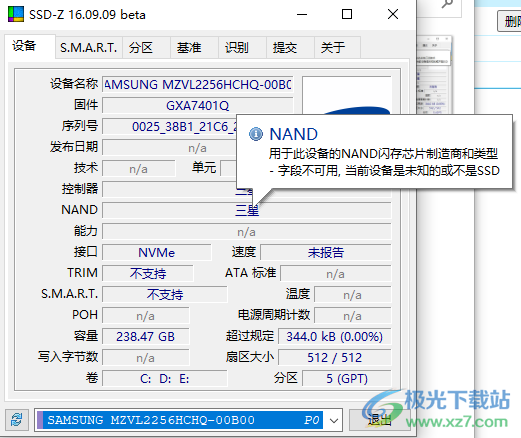Screen dimensions: 521x438
Task: Click the NAND value 三星
Action: click(247, 210)
